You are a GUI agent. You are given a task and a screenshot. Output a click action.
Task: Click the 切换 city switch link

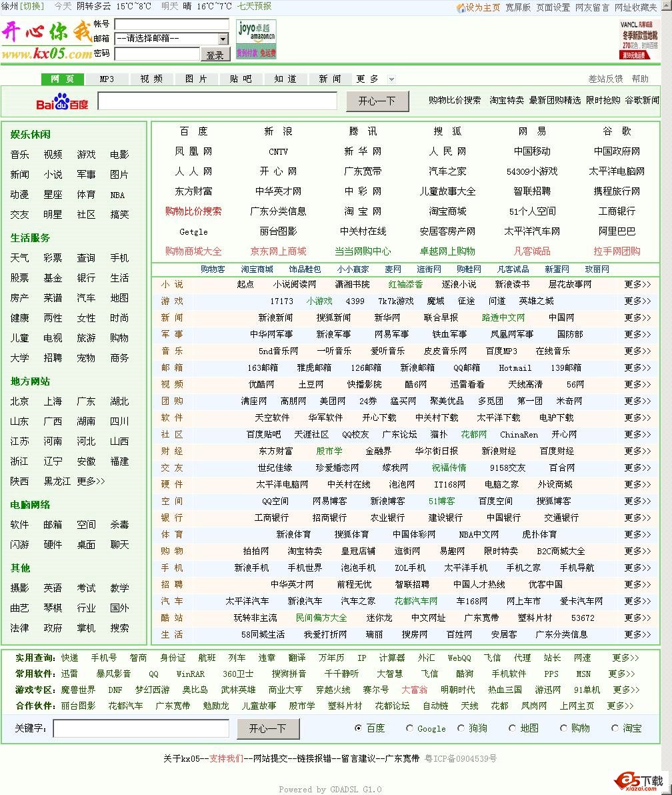(32, 6)
